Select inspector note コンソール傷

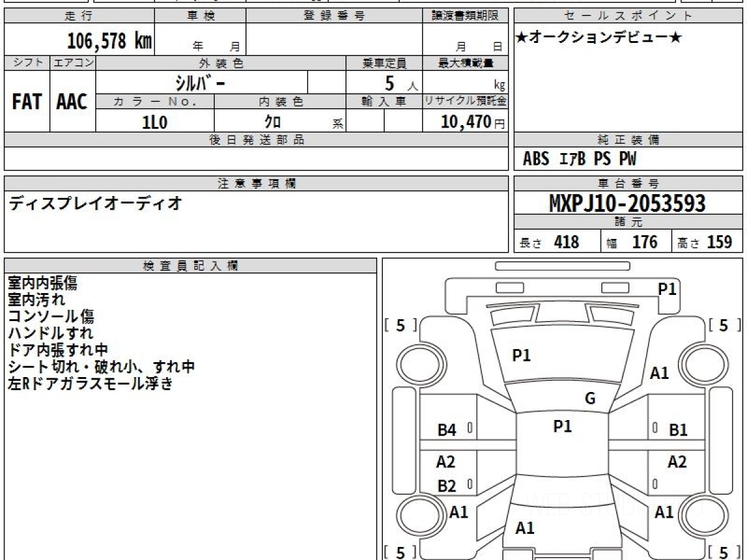coord(51,317)
